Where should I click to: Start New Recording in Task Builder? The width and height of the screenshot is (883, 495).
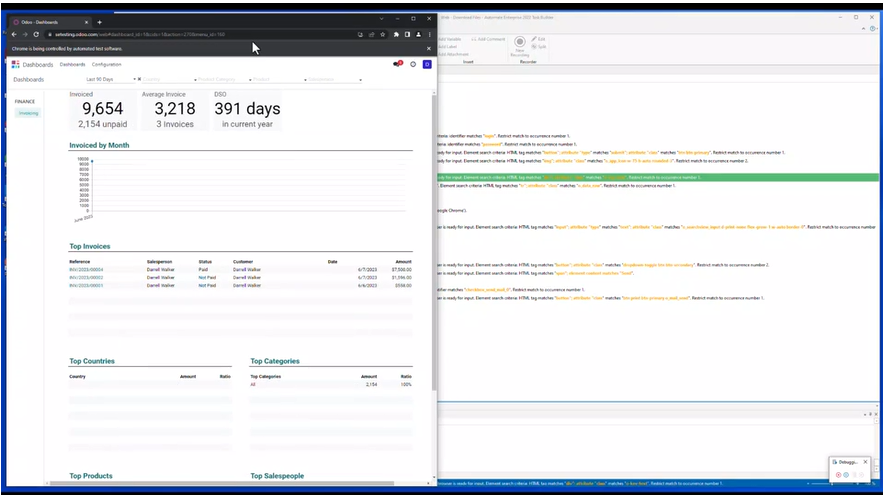[520, 46]
